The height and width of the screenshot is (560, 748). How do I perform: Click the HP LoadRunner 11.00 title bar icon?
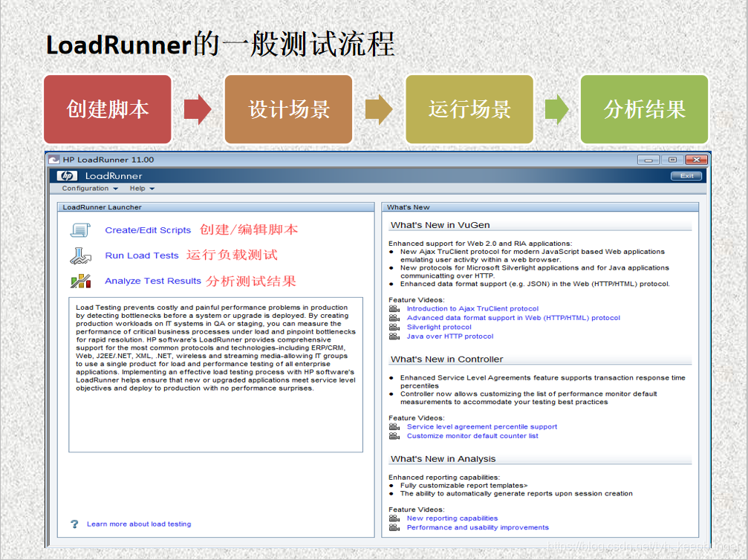(x=54, y=160)
